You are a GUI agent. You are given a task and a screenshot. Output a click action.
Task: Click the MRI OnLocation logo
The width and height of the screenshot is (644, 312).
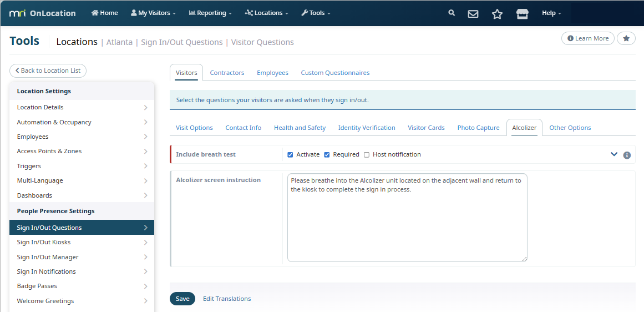click(x=42, y=13)
